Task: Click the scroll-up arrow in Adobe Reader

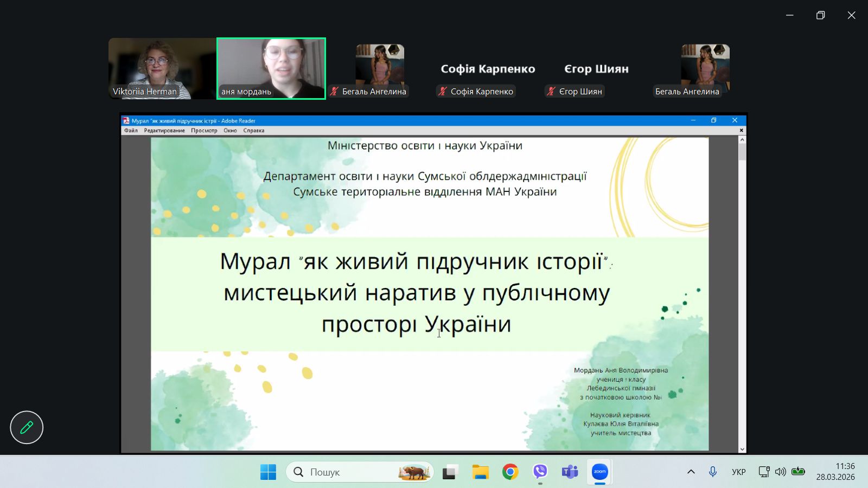Action: click(x=742, y=140)
